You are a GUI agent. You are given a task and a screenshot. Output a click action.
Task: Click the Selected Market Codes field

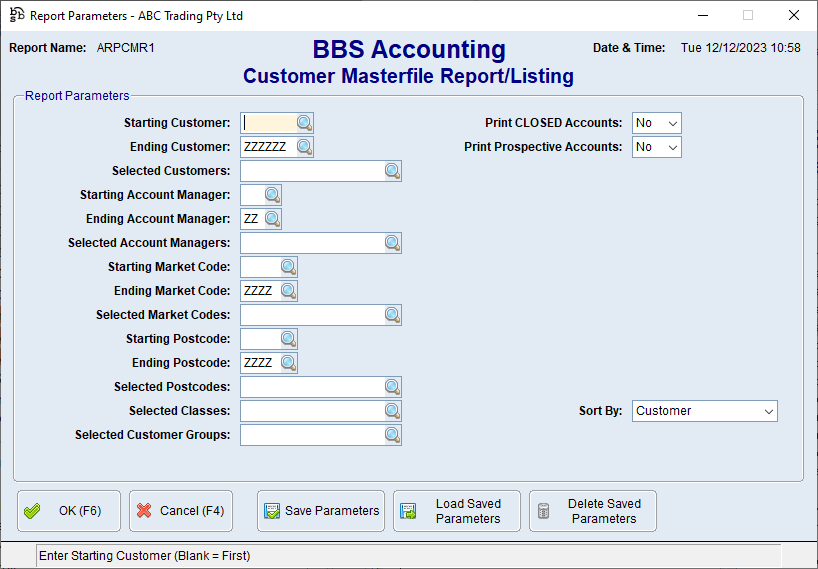click(313, 315)
